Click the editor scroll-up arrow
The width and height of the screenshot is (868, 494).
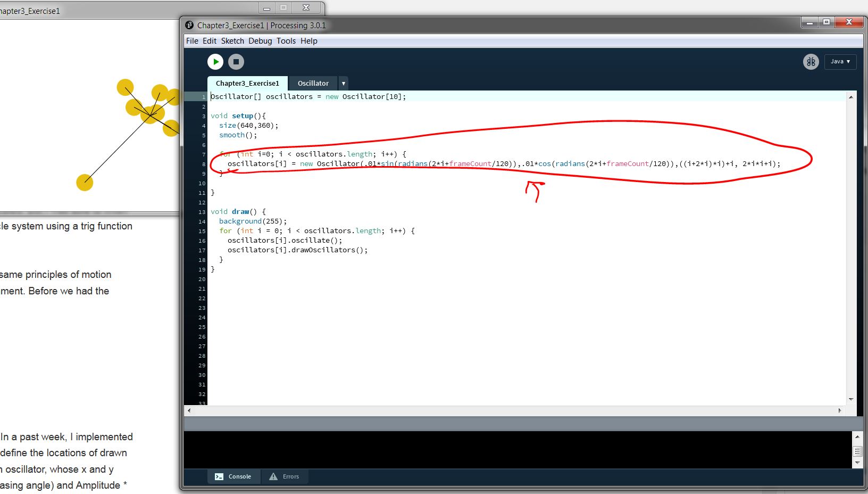click(x=851, y=97)
